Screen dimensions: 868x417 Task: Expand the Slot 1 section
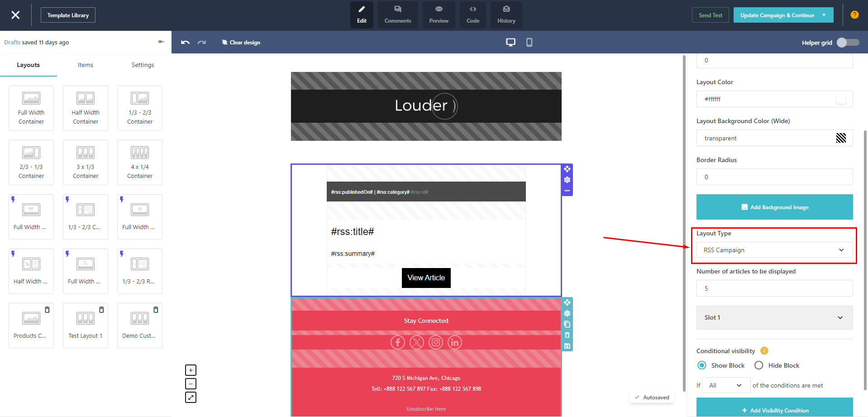pos(774,317)
